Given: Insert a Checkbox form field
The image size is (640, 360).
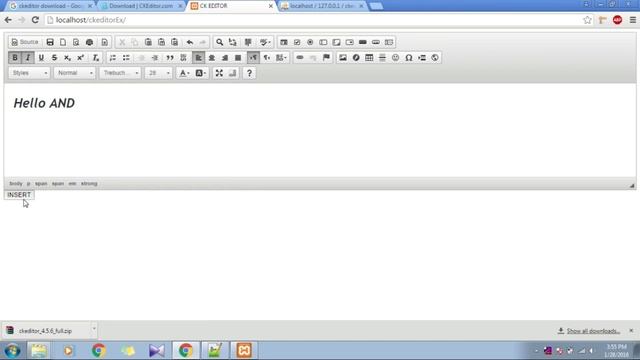Looking at the screenshot, I should tap(297, 42).
